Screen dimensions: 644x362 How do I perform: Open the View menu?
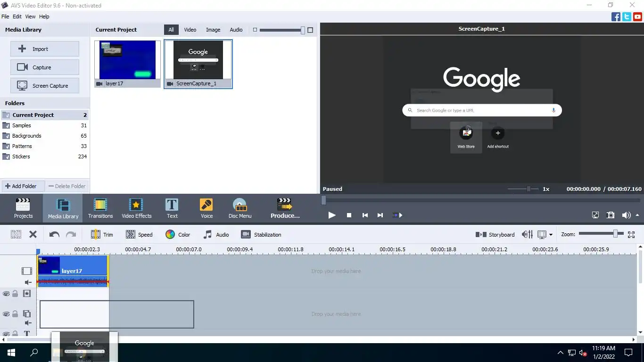[30, 16]
